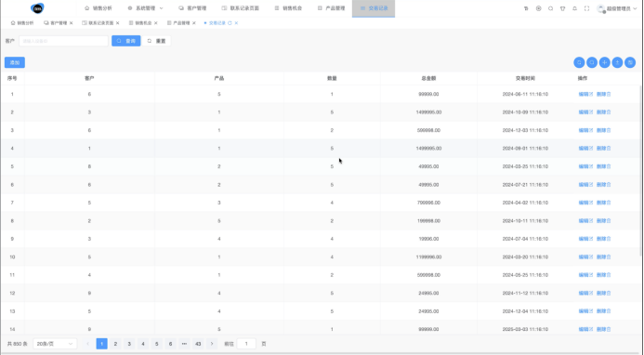
Task: Click the previous page left chevron
Action: (87, 344)
